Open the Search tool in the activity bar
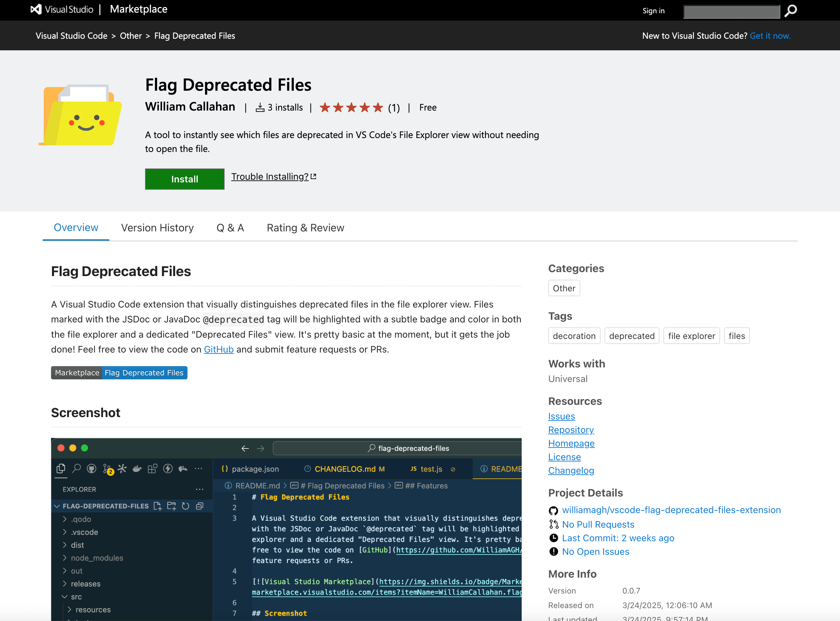840x621 pixels. click(x=77, y=469)
